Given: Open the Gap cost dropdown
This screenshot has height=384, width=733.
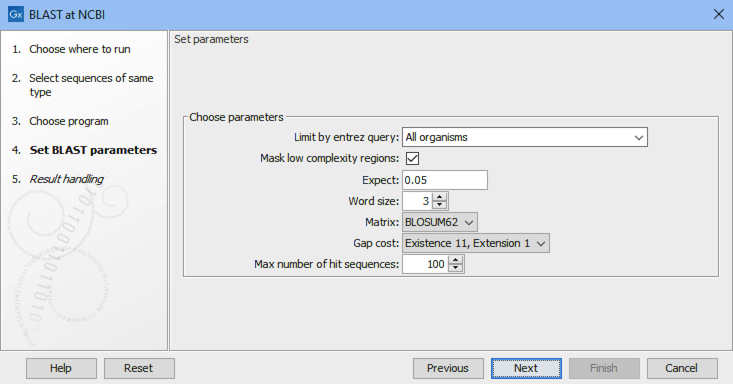Looking at the screenshot, I should (x=475, y=243).
